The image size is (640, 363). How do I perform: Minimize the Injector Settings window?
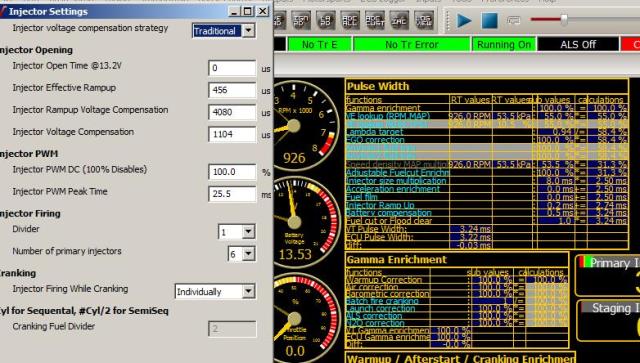(234, 11)
